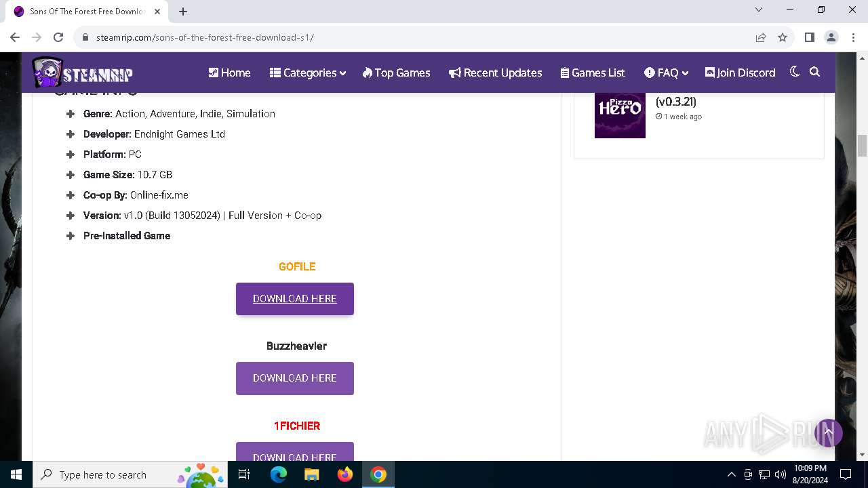
Task: Expand the Categories dropdown menu
Action: 308,73
